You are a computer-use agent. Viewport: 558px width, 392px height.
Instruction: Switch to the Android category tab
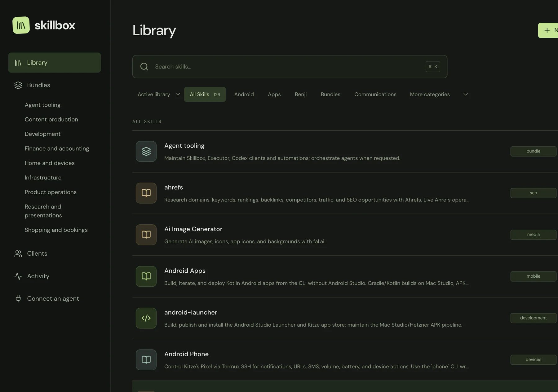point(244,95)
